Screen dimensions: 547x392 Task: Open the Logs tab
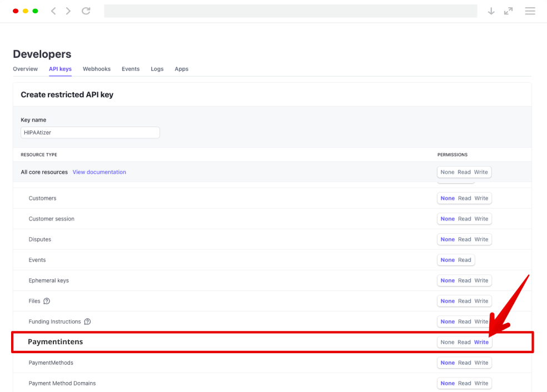coord(157,69)
